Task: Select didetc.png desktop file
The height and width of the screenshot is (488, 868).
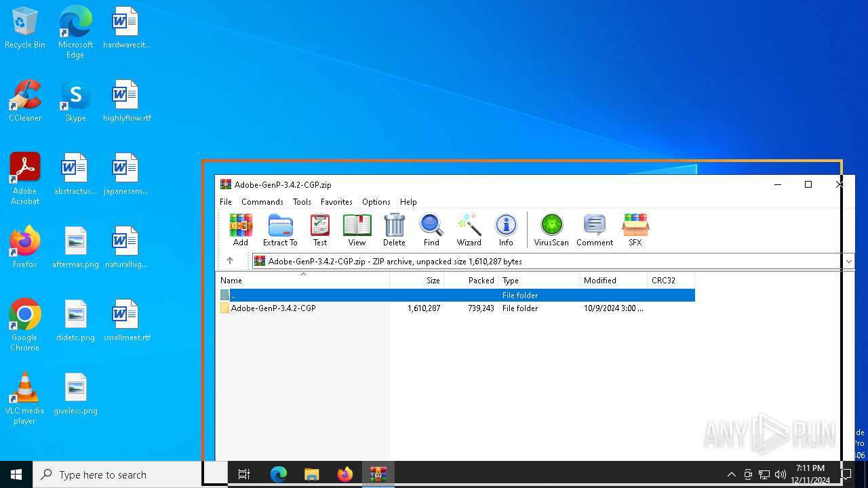Action: (75, 321)
